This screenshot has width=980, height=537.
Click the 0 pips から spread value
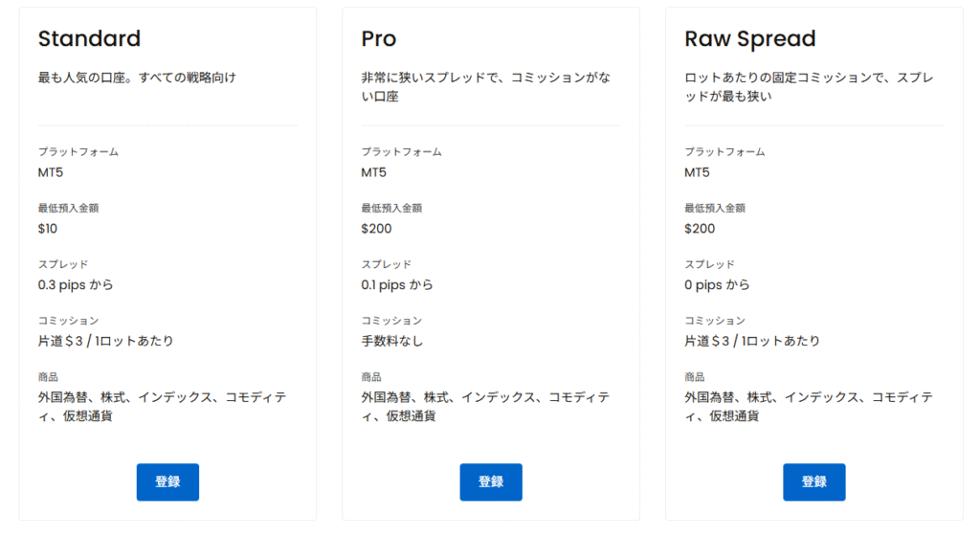point(717,284)
